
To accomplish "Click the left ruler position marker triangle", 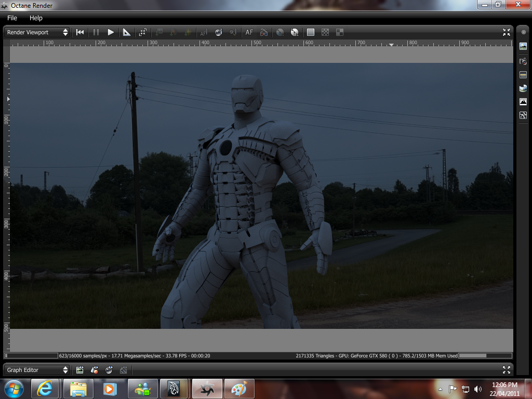I will [8, 99].
